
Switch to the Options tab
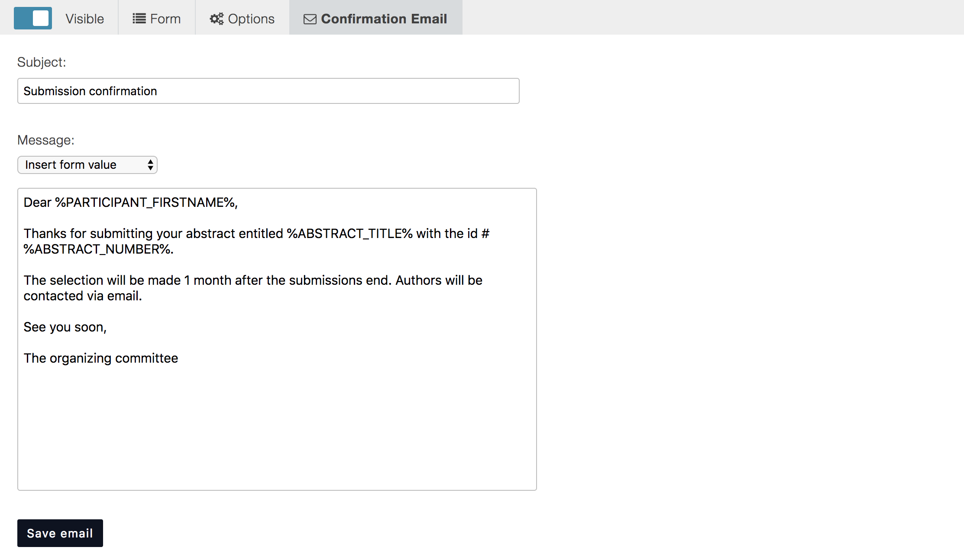point(243,18)
